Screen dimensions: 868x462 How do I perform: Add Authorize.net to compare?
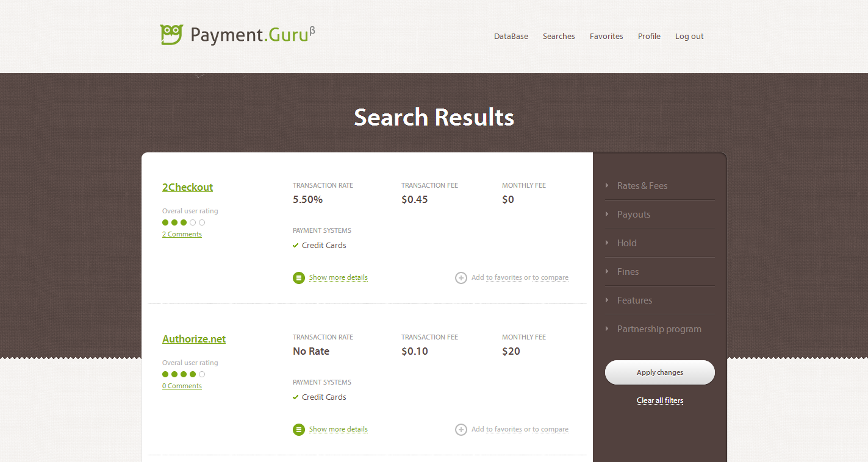click(x=550, y=429)
